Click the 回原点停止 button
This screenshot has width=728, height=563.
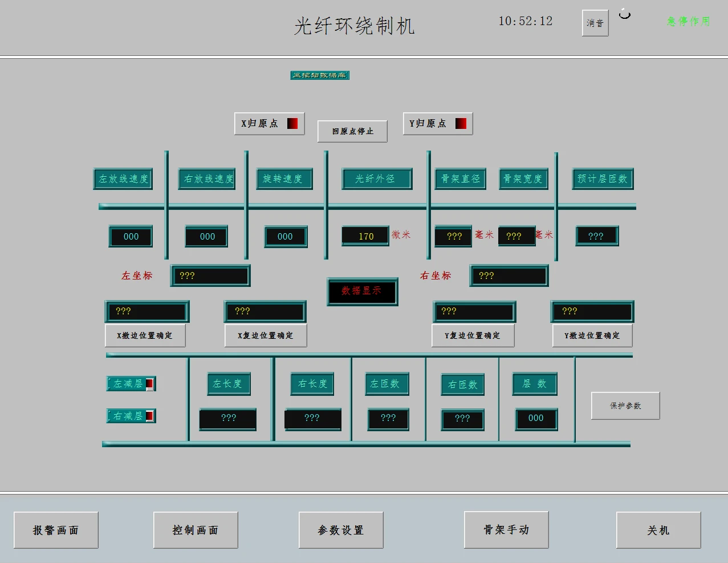(x=352, y=131)
